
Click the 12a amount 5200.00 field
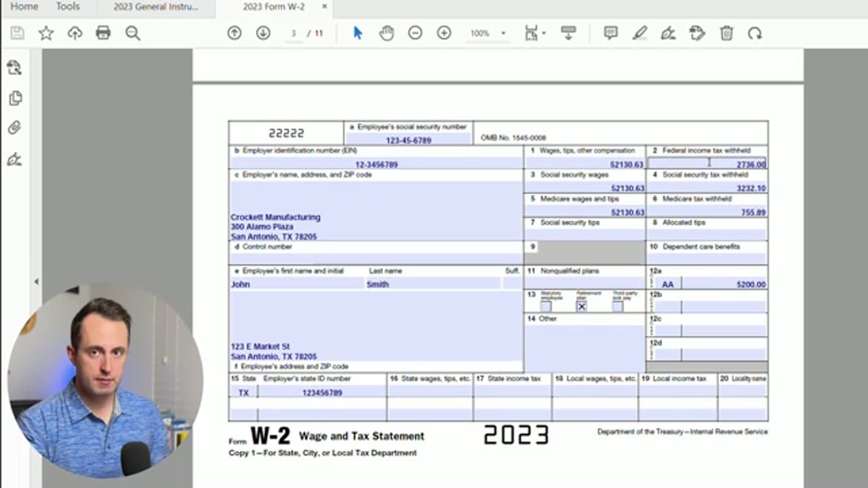pos(725,285)
